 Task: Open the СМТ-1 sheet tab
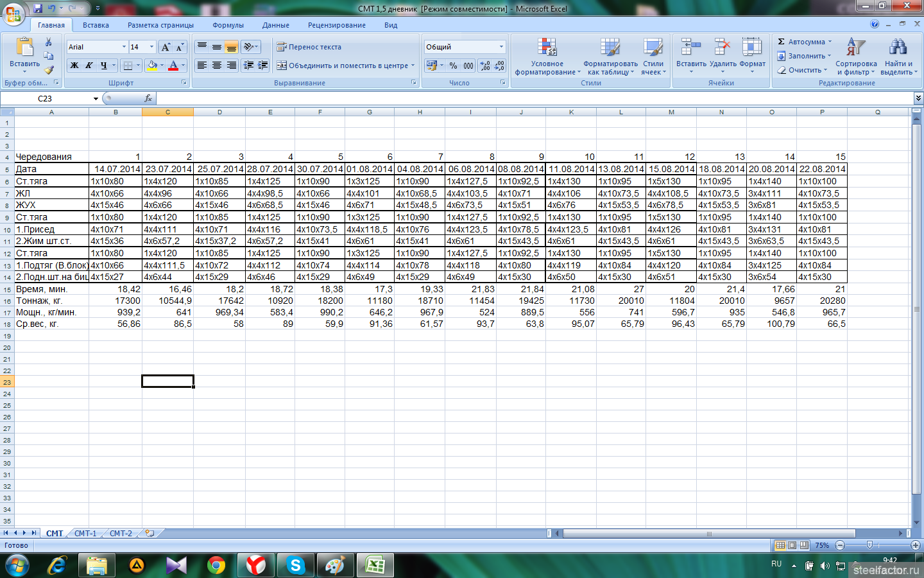pyautogui.click(x=85, y=533)
